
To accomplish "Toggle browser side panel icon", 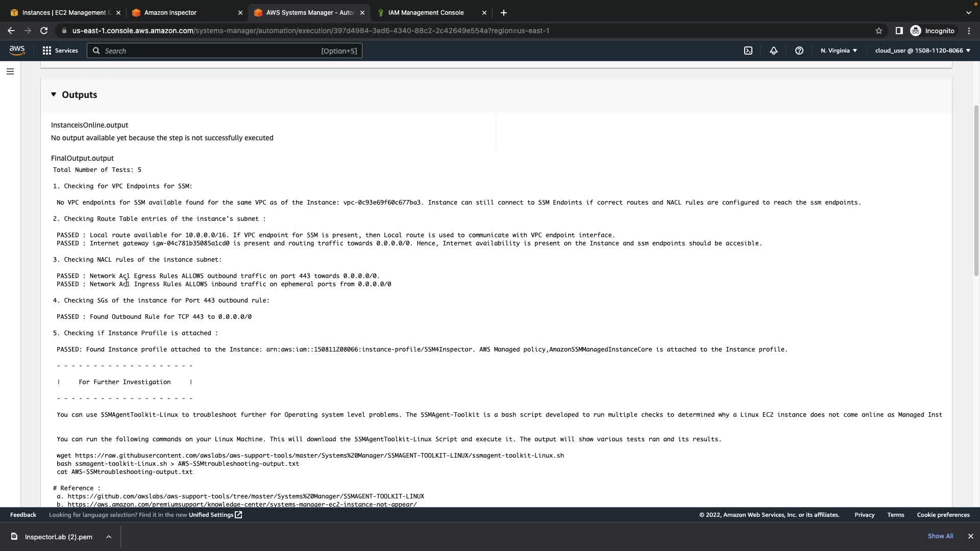I will coord(899,31).
